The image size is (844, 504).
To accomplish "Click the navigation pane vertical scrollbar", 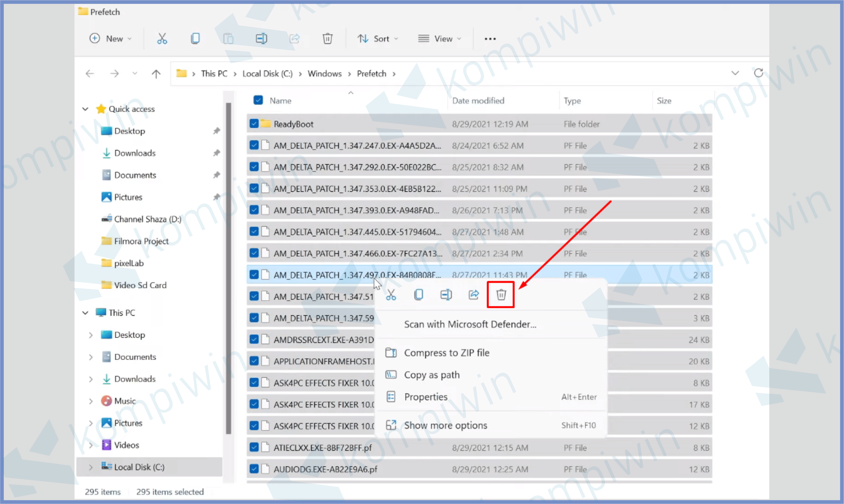I will [x=228, y=268].
